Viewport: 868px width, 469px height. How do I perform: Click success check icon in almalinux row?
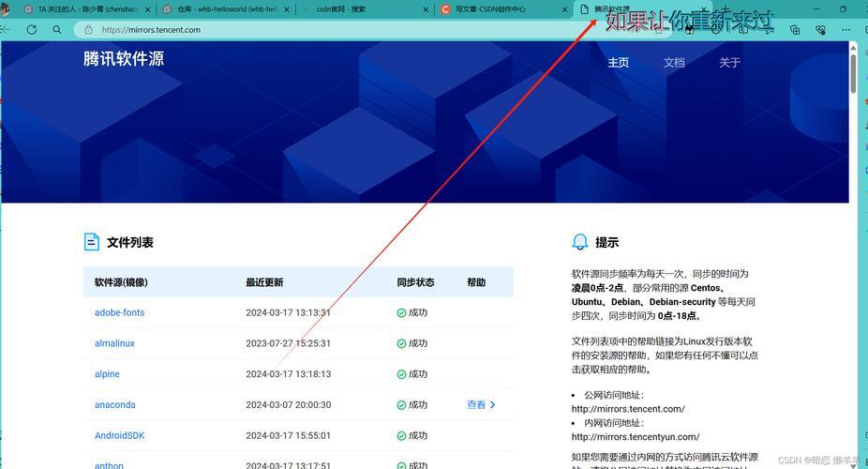tap(401, 343)
